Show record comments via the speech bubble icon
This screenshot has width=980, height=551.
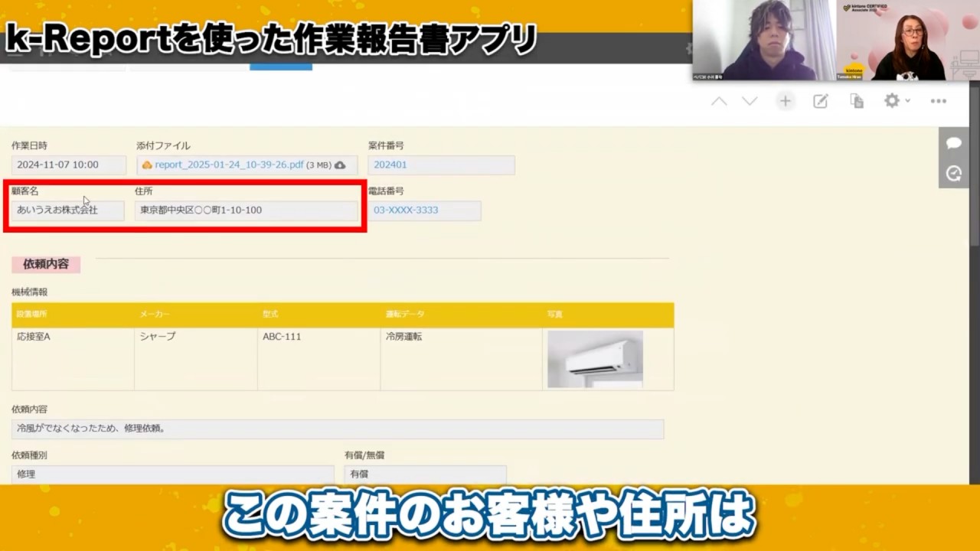pyautogui.click(x=953, y=143)
